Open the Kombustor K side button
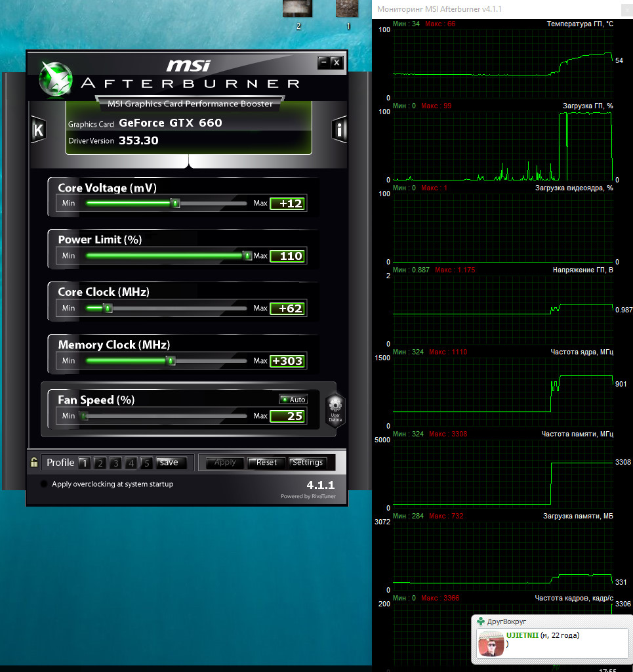The image size is (633, 672). point(39,130)
